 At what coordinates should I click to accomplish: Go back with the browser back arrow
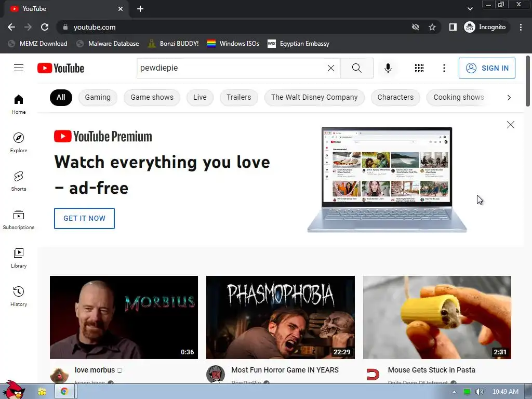(11, 27)
